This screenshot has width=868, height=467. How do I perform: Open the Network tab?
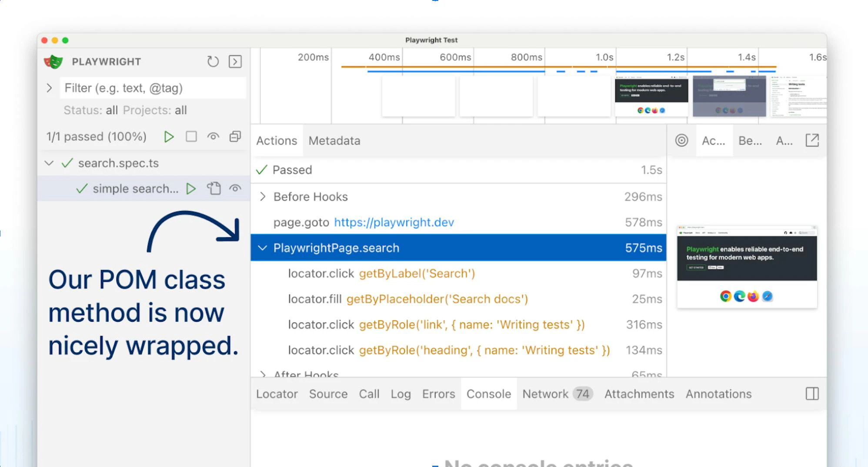click(x=558, y=394)
